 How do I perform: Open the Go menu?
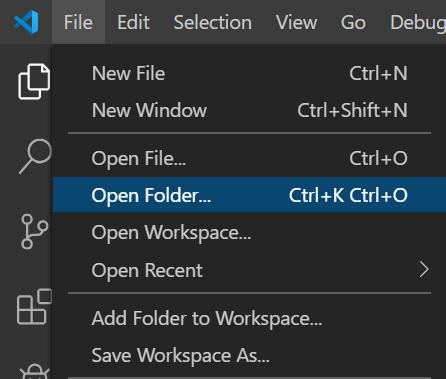pos(353,22)
